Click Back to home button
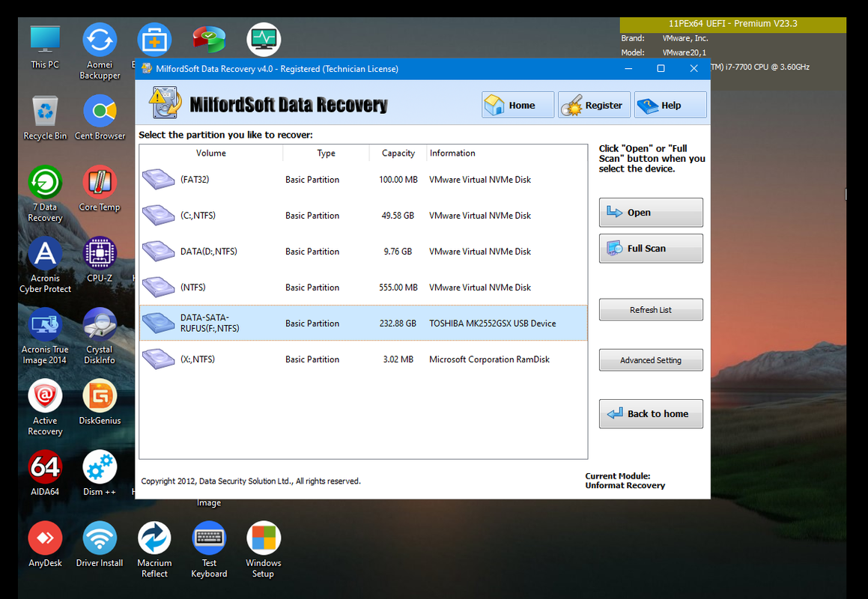Image resolution: width=868 pixels, height=599 pixels. pos(651,413)
